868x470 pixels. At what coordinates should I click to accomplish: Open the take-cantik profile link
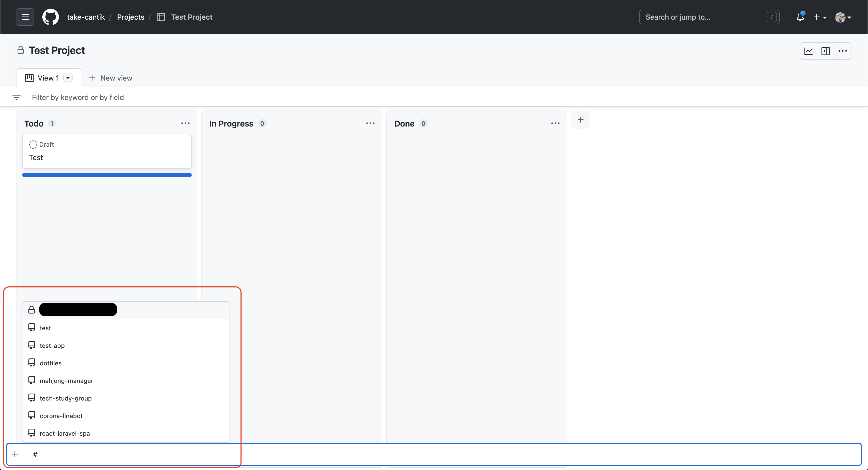[x=86, y=17]
